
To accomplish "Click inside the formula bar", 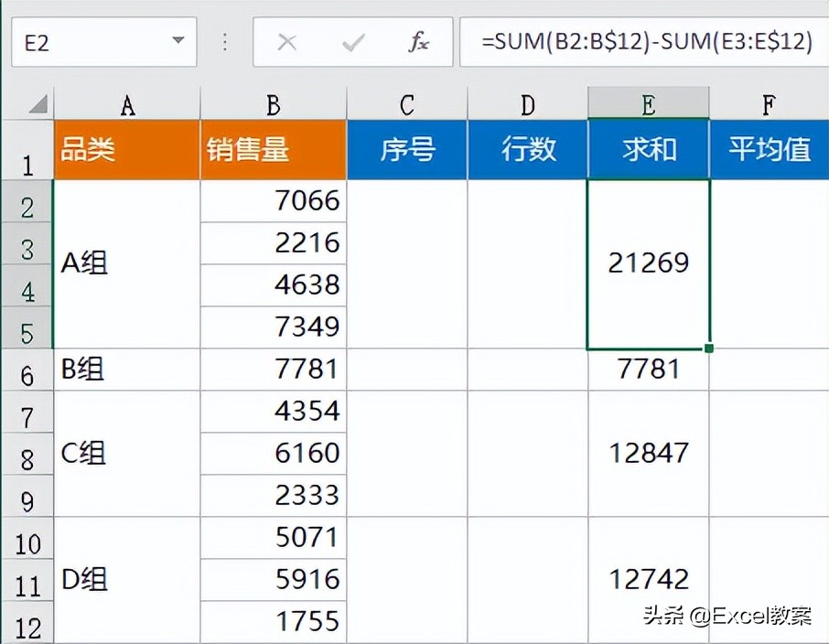I will 641,41.
